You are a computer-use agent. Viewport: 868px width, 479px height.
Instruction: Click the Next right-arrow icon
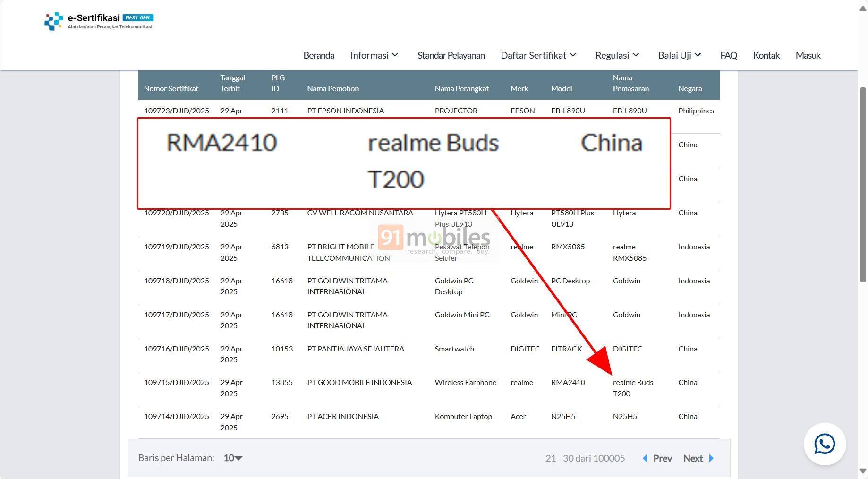coord(711,458)
